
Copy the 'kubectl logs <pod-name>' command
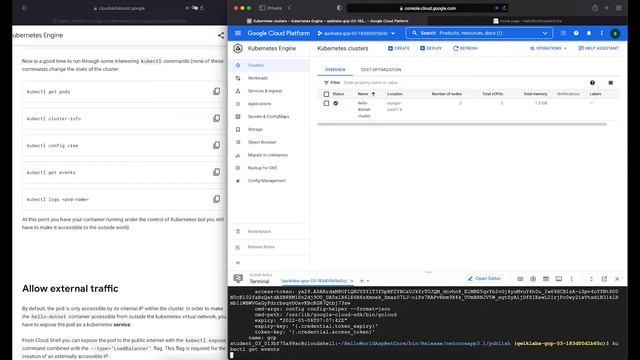pos(216,199)
